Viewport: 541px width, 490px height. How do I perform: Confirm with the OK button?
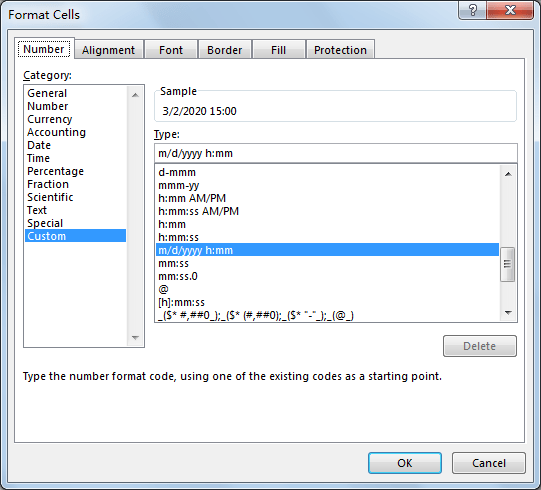(405, 463)
